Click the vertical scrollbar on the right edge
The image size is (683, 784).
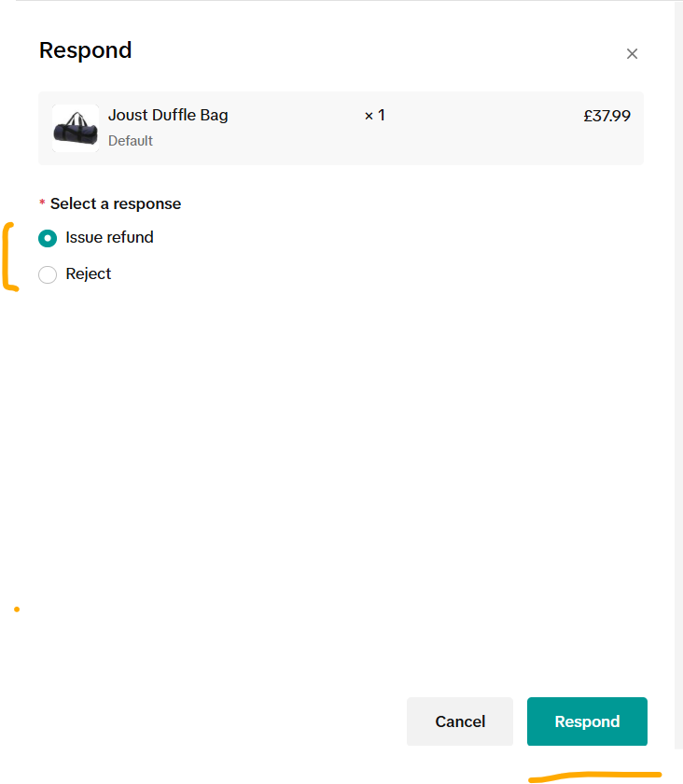tap(678, 375)
